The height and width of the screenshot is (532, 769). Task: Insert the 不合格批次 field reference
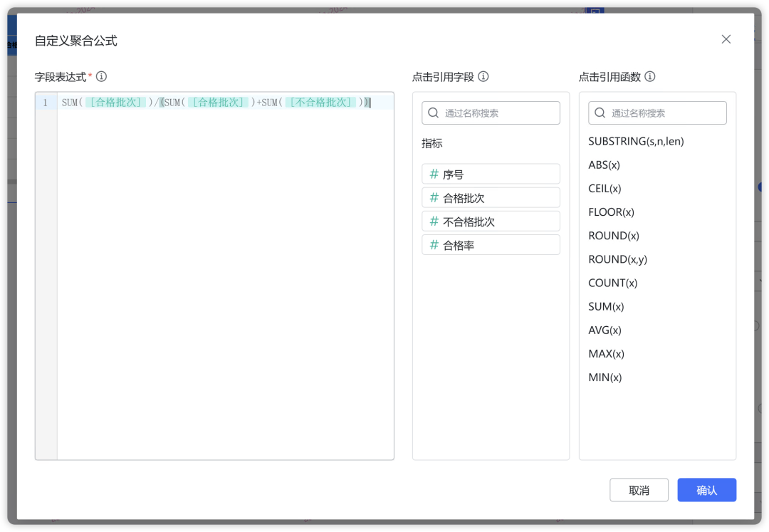point(491,221)
